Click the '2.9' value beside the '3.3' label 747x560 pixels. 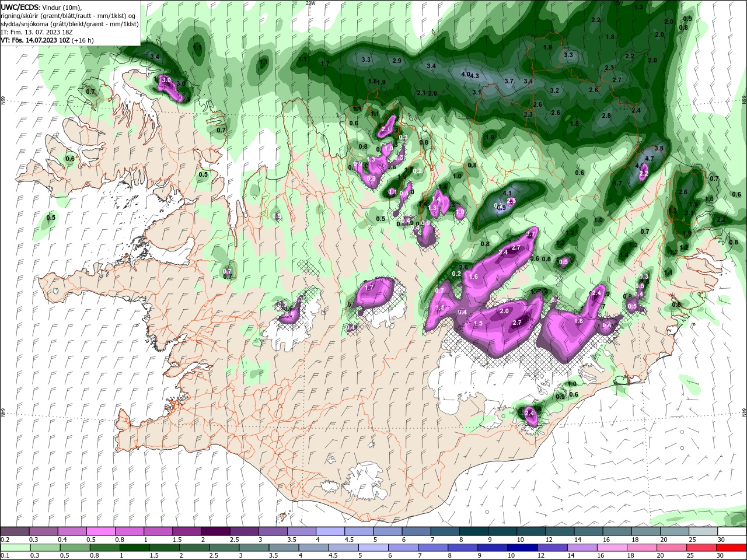tap(397, 61)
